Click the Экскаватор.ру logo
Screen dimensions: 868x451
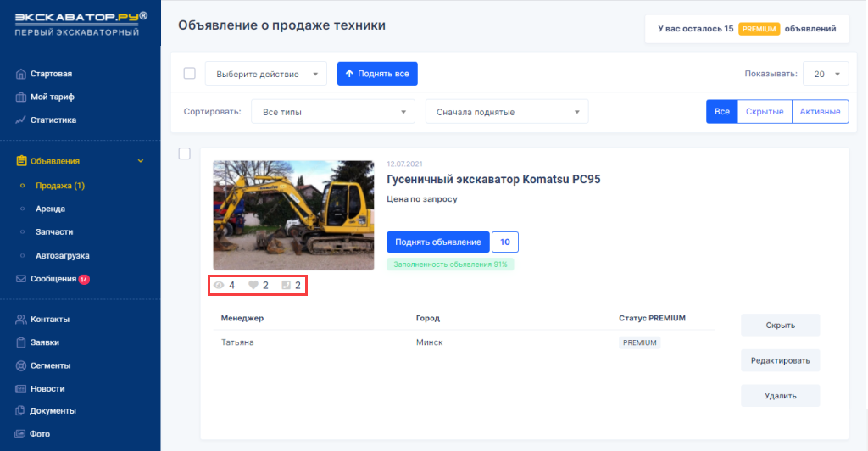[x=81, y=25]
